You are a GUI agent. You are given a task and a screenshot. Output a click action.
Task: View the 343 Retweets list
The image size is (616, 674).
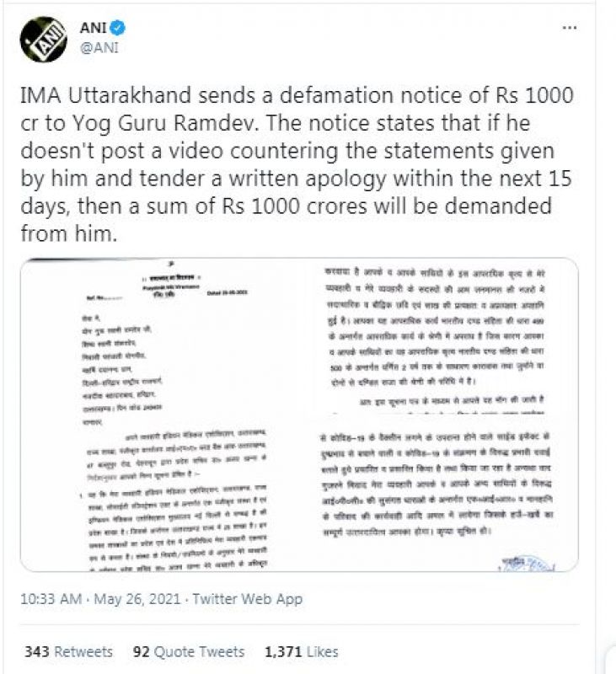(69, 651)
